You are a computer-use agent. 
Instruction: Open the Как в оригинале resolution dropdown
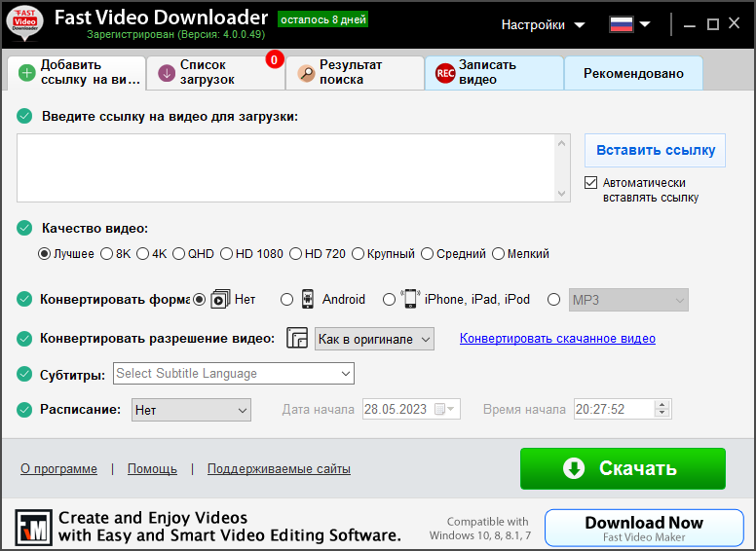[374, 339]
